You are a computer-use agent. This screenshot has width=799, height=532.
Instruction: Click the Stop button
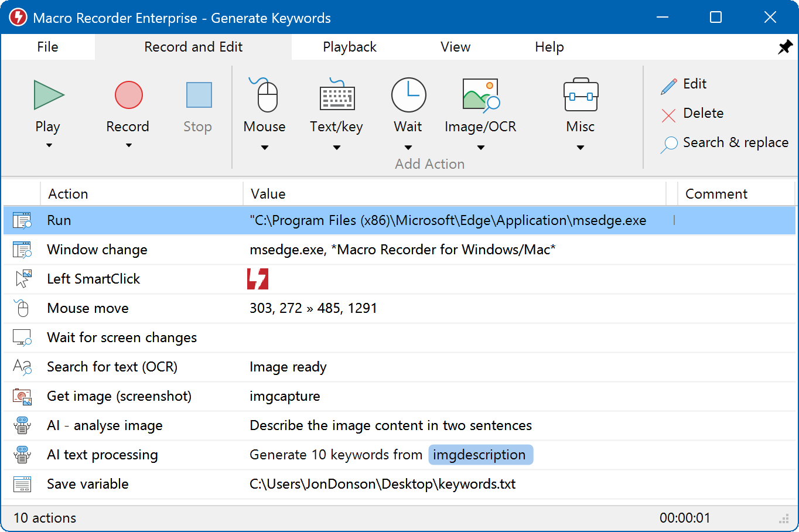tap(197, 105)
